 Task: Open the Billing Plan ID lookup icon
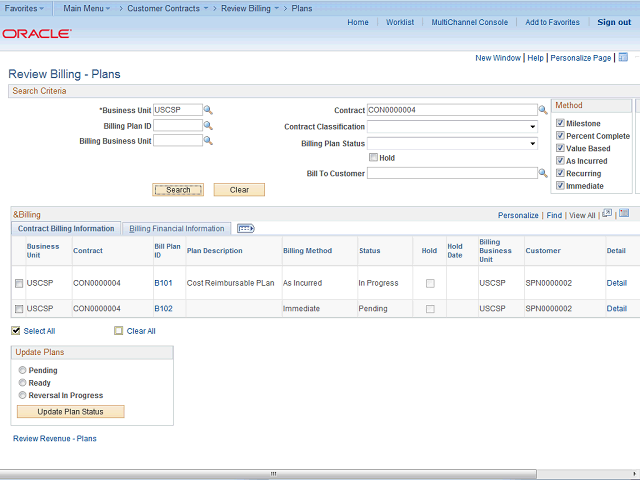pyautogui.click(x=208, y=126)
